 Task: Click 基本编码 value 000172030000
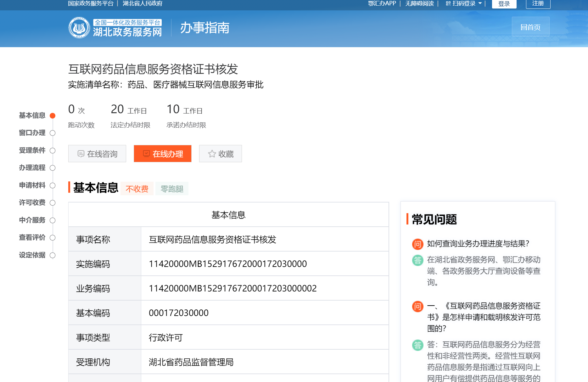tap(179, 313)
